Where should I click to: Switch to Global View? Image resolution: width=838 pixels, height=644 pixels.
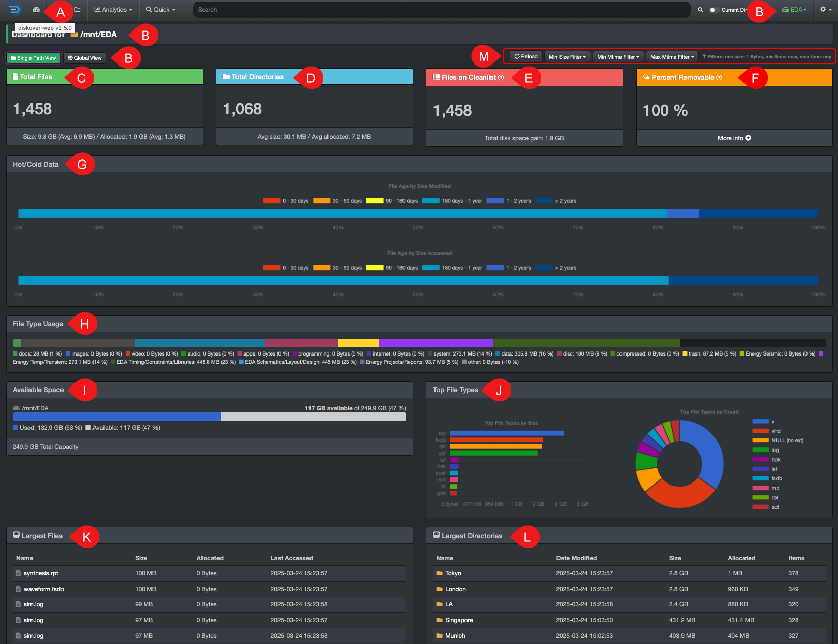point(84,58)
